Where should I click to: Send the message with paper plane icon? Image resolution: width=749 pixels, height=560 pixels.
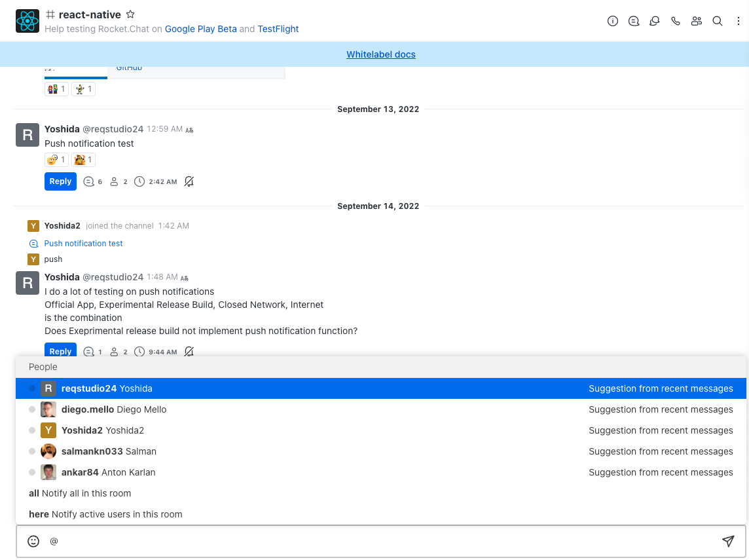[727, 541]
